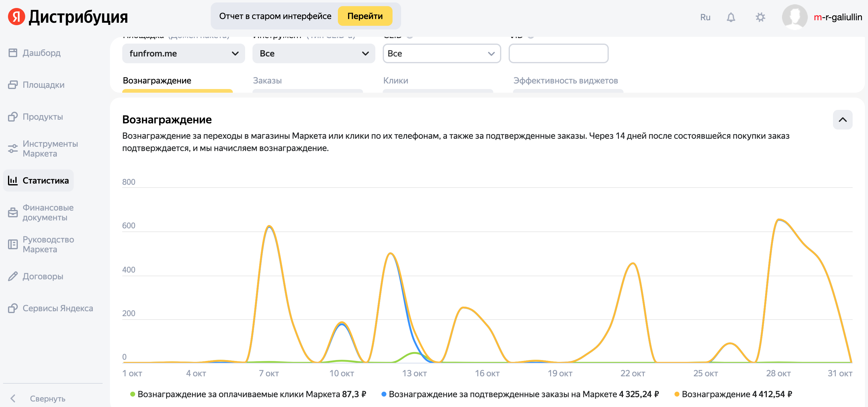Open the Дашборд sidebar icon
This screenshot has height=407, width=868.
pyautogui.click(x=13, y=53)
